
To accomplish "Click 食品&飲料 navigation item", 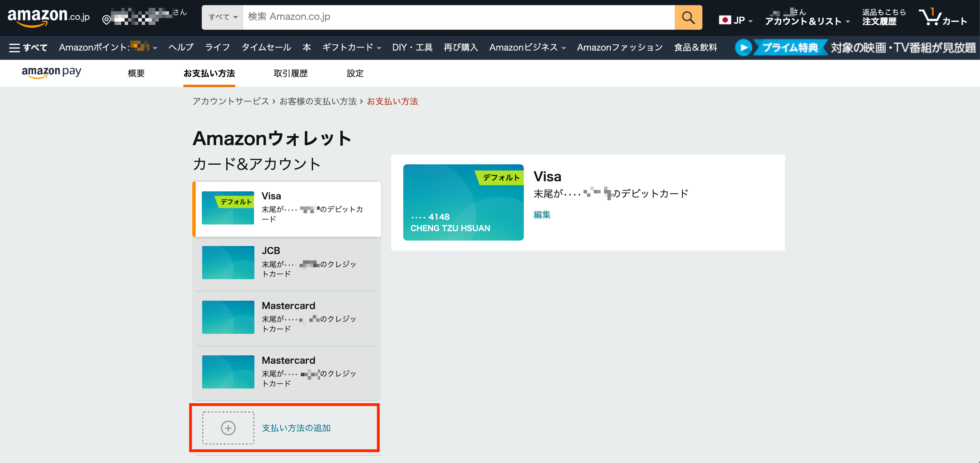I will (696, 47).
